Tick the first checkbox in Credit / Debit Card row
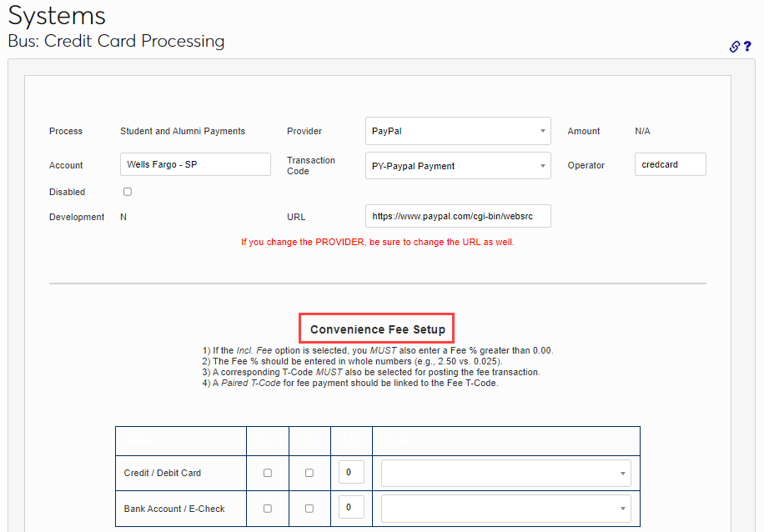This screenshot has width=764, height=532. click(268, 473)
